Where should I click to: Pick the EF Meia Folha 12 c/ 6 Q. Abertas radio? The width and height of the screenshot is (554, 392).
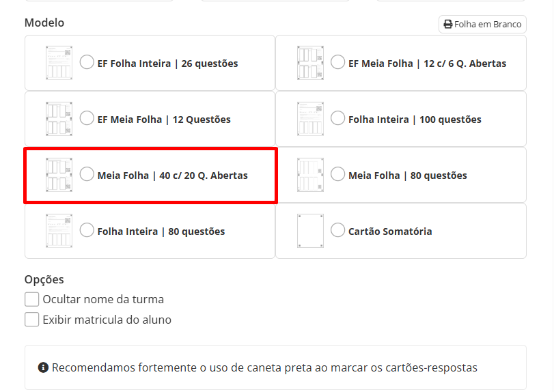click(x=337, y=61)
